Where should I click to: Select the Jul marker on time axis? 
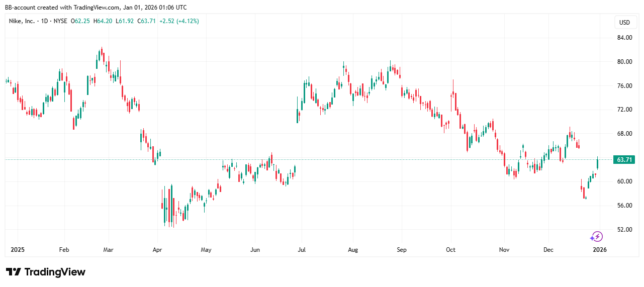[302, 249]
